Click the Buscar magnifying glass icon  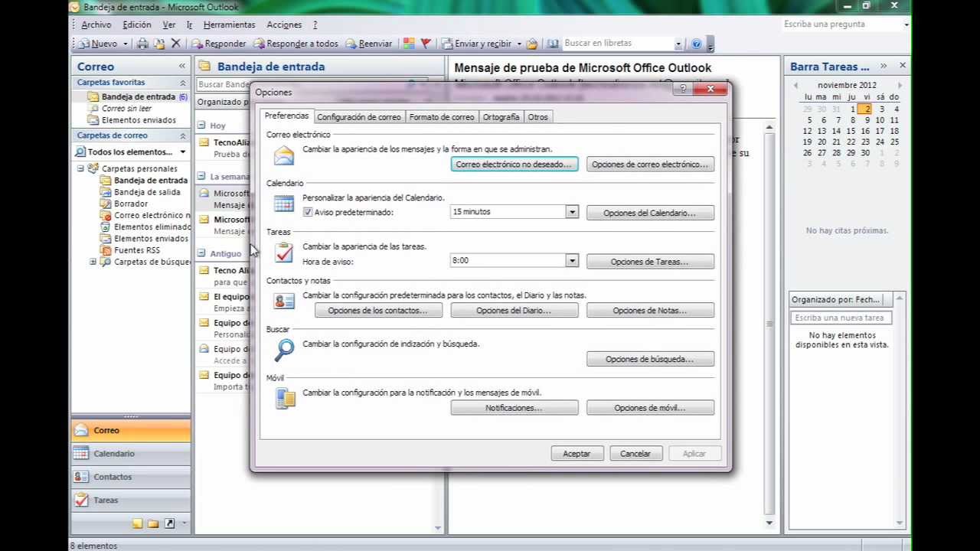[284, 350]
